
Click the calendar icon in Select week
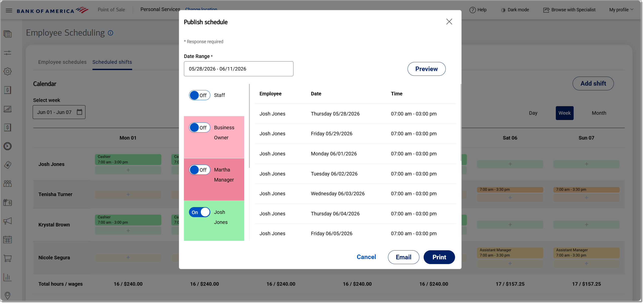pyautogui.click(x=79, y=112)
